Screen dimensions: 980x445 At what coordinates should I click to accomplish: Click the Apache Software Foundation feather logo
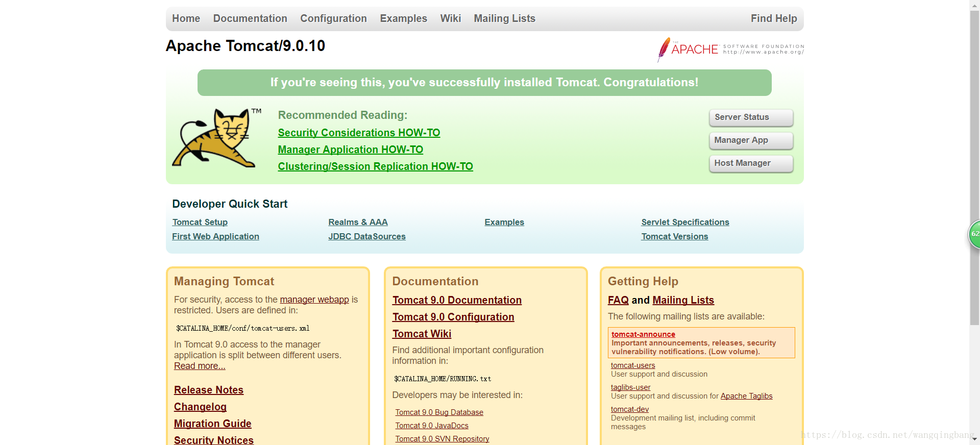730,50
